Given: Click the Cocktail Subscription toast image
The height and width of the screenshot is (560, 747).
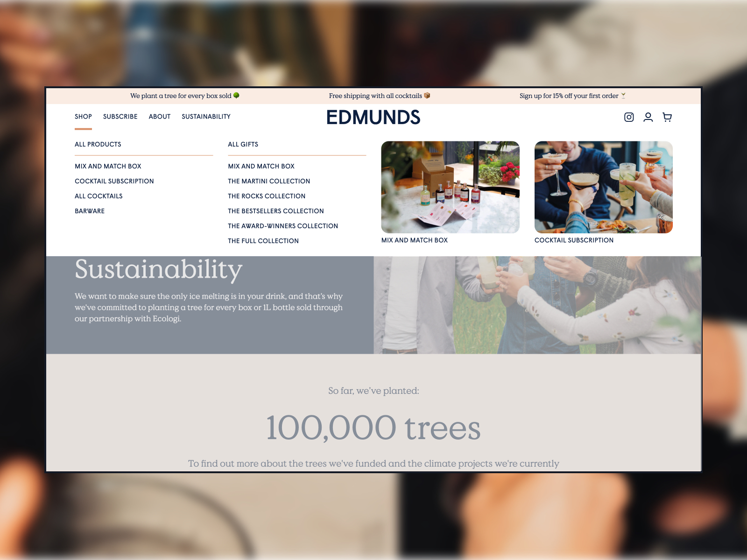Looking at the screenshot, I should [603, 187].
